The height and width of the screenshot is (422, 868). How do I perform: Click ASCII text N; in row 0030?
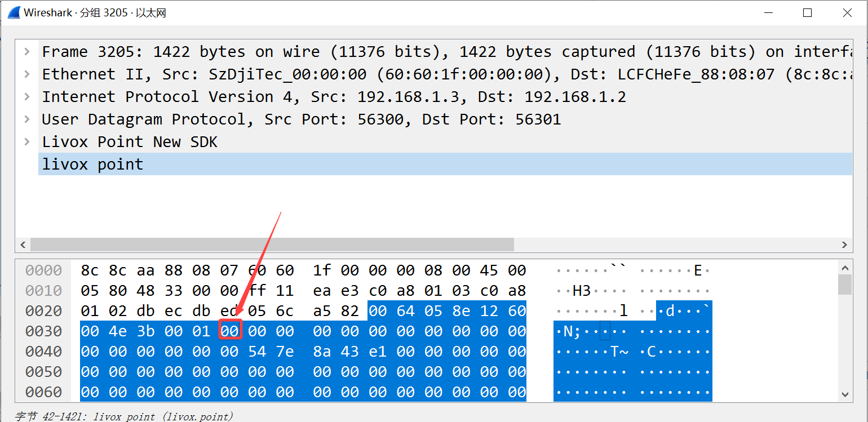click(x=572, y=331)
